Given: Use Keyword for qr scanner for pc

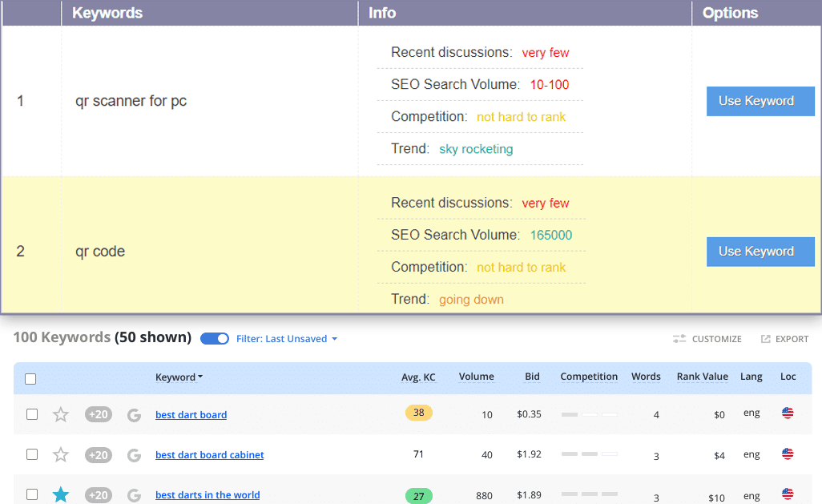Looking at the screenshot, I should [760, 101].
